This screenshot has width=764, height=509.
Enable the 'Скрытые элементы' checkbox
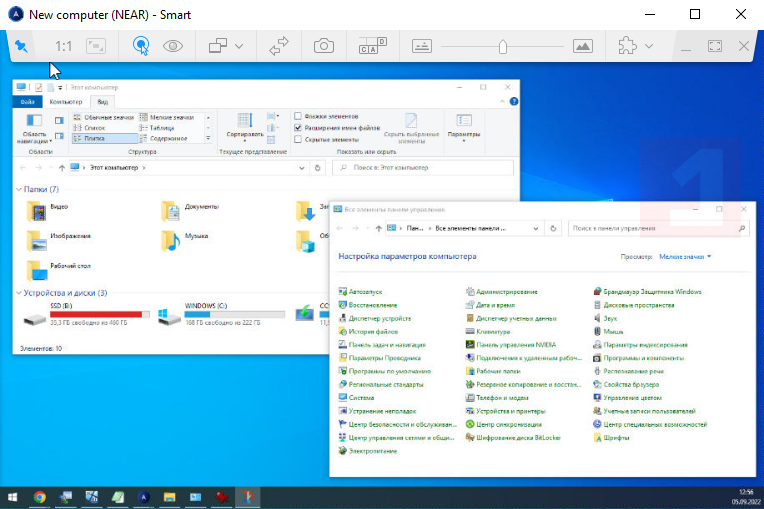point(298,140)
